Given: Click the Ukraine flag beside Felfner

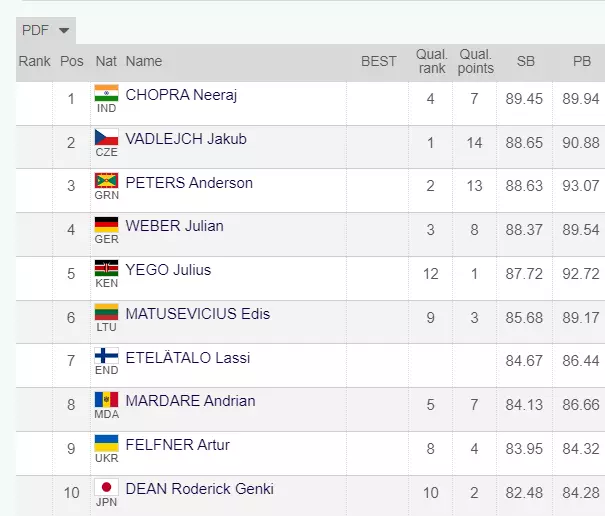Looking at the screenshot, I should 106,443.
